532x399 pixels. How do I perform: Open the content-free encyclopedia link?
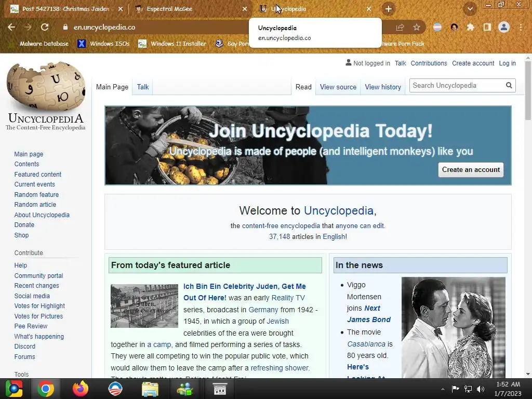(x=281, y=226)
